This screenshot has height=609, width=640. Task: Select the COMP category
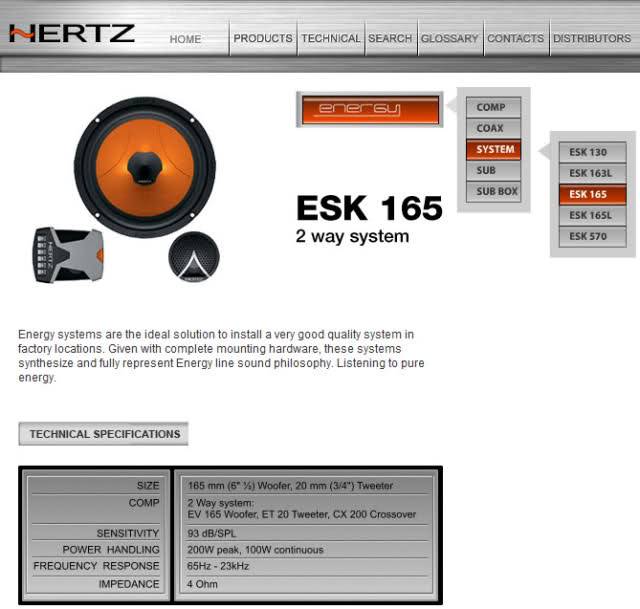[493, 107]
